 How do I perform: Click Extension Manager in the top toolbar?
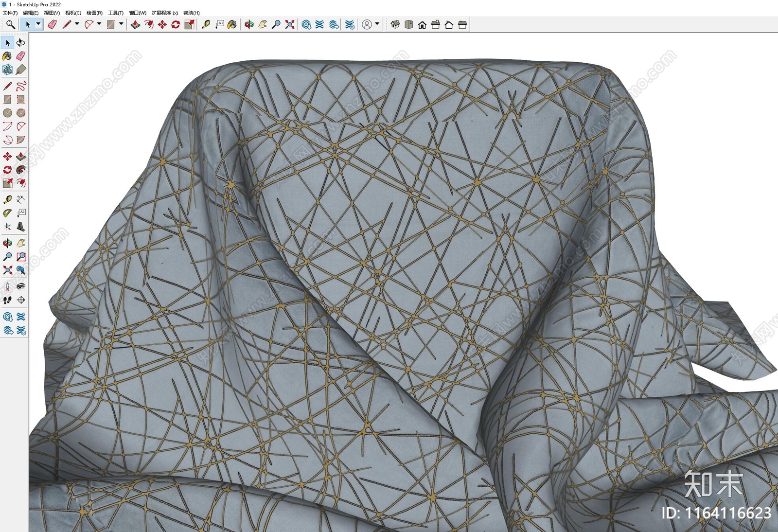(x=350, y=24)
